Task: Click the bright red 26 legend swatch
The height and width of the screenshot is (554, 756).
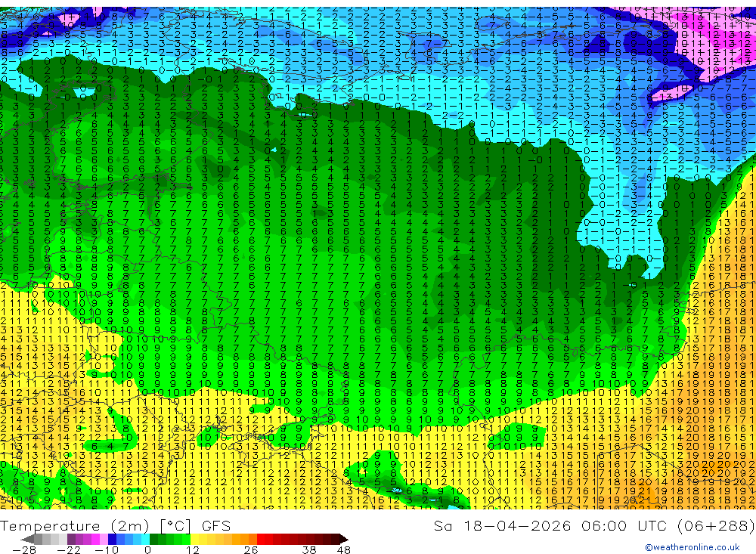Action: [x=261, y=539]
